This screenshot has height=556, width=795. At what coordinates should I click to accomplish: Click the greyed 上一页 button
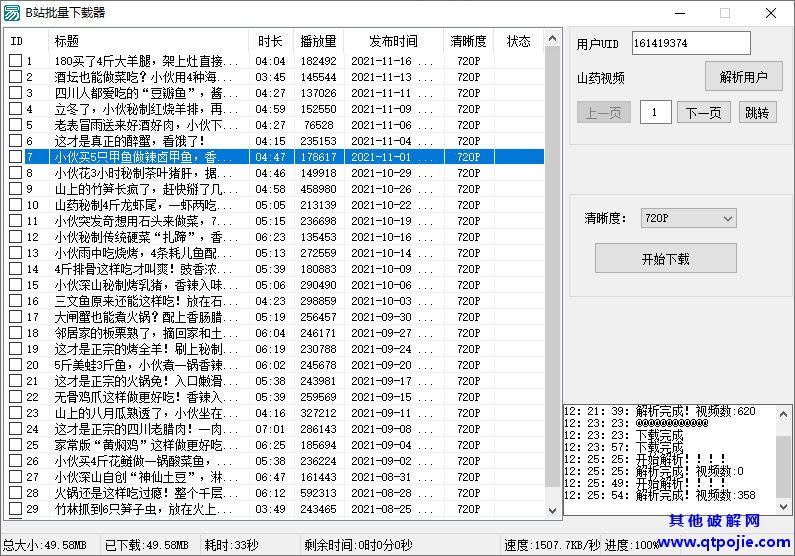(603, 113)
